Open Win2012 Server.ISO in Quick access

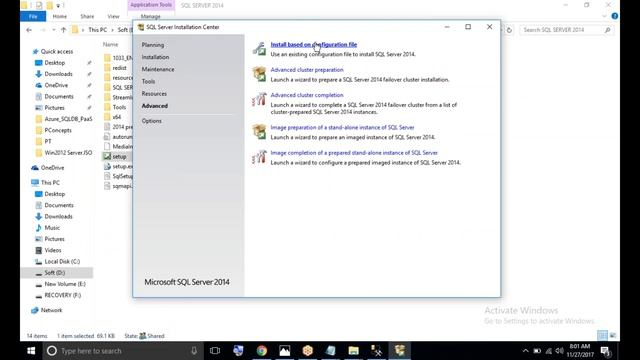(x=68, y=153)
